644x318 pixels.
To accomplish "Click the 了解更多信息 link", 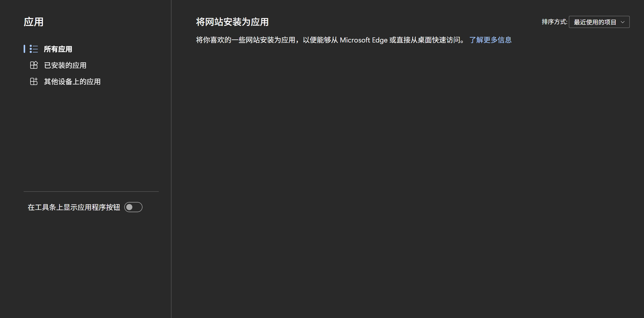I will 490,40.
